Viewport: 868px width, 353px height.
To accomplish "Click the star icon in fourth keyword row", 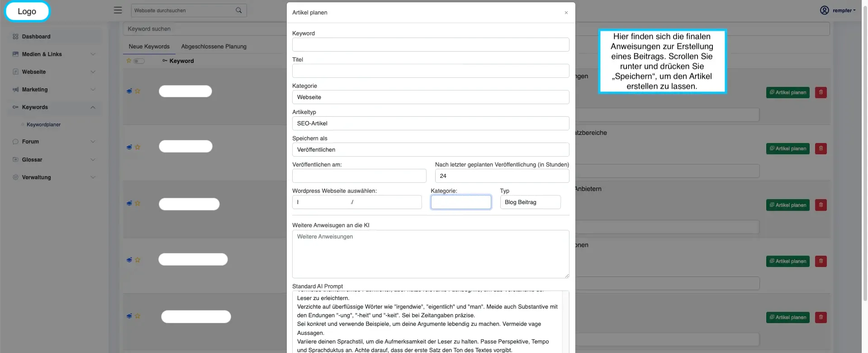I will coord(138,260).
